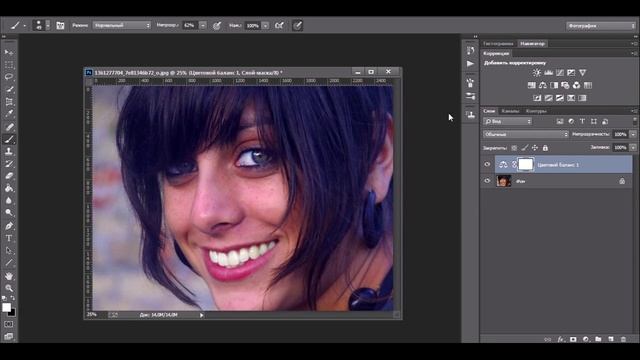The image size is (640, 360).
Task: Select the Rectangular Marquee tool
Action: 9,65
